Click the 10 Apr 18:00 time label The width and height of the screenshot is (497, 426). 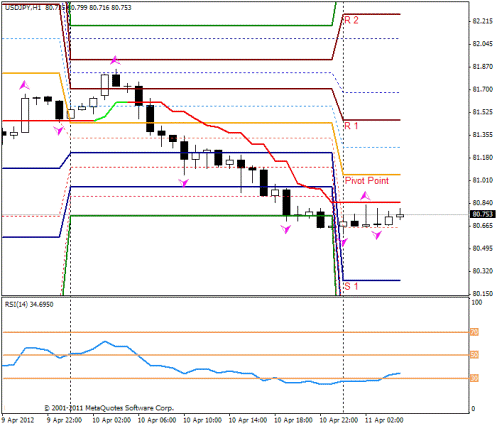click(293, 420)
